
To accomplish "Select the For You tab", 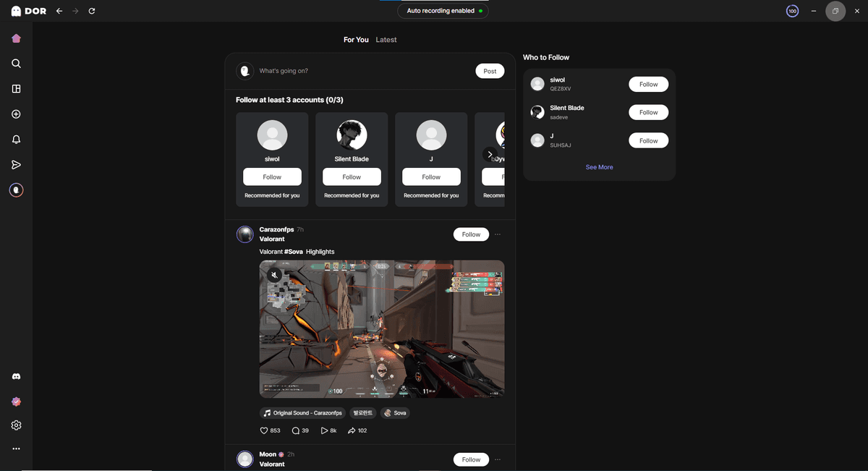I will [356, 40].
